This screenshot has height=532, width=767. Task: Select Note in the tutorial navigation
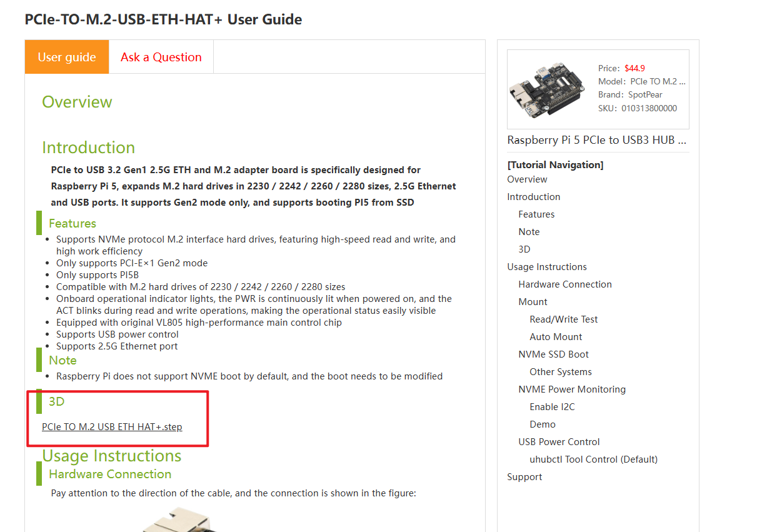529,232
